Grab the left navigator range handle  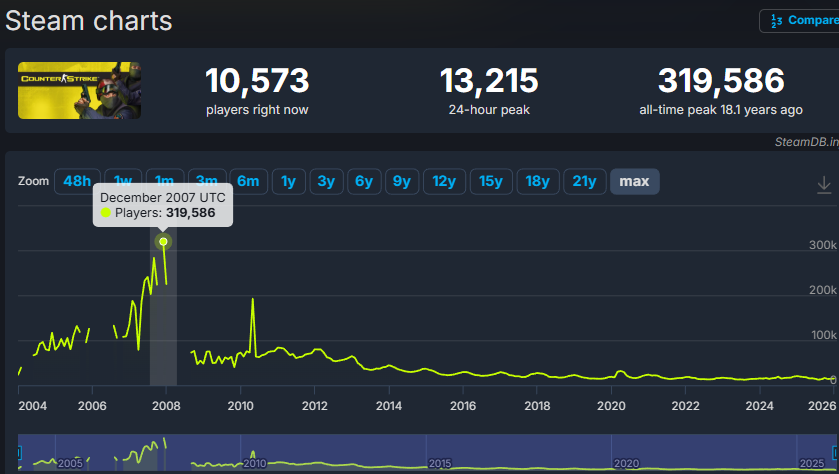coord(19,453)
